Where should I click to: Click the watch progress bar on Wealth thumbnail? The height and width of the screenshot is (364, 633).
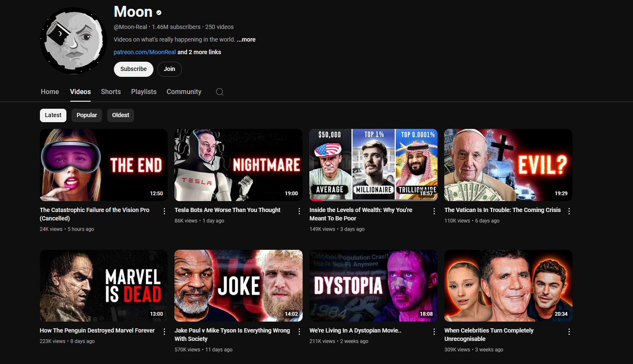[x=373, y=200]
